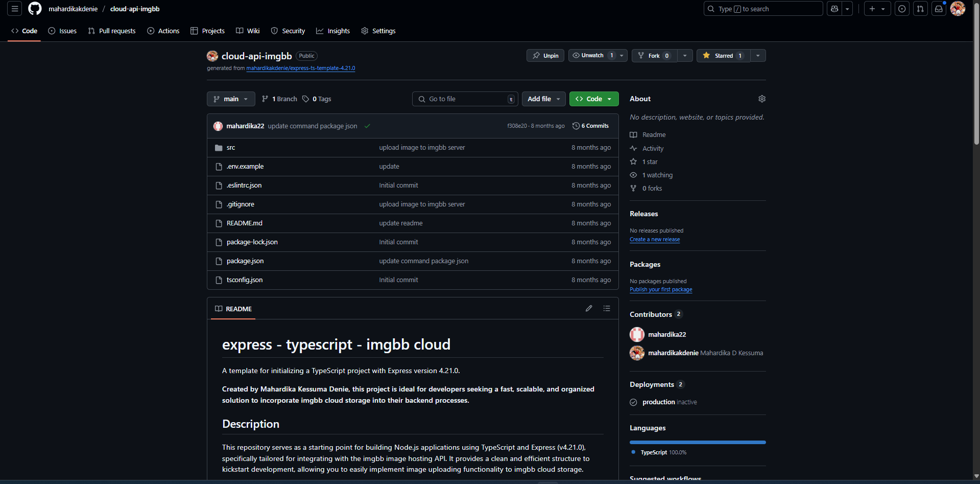Open the README outline list icon

tap(607, 309)
